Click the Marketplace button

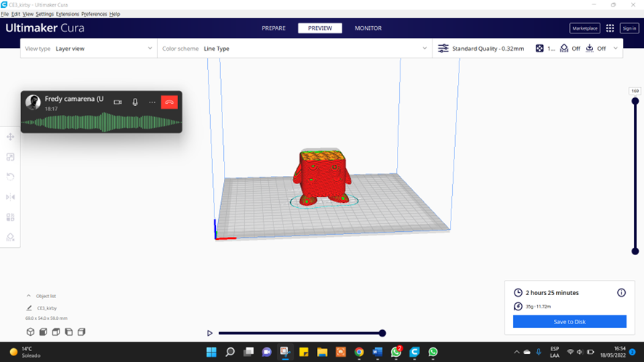(x=585, y=28)
